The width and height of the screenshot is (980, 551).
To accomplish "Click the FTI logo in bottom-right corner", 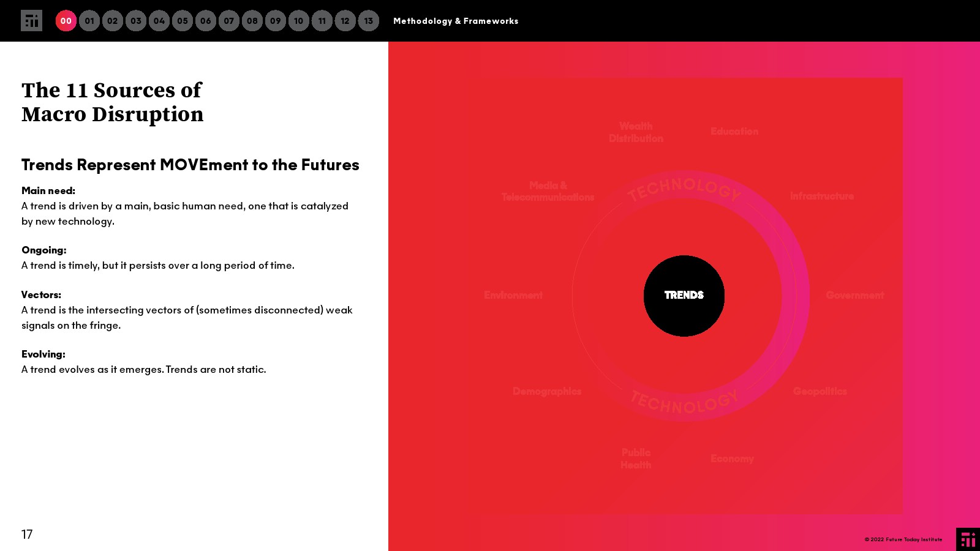I will tap(968, 539).
